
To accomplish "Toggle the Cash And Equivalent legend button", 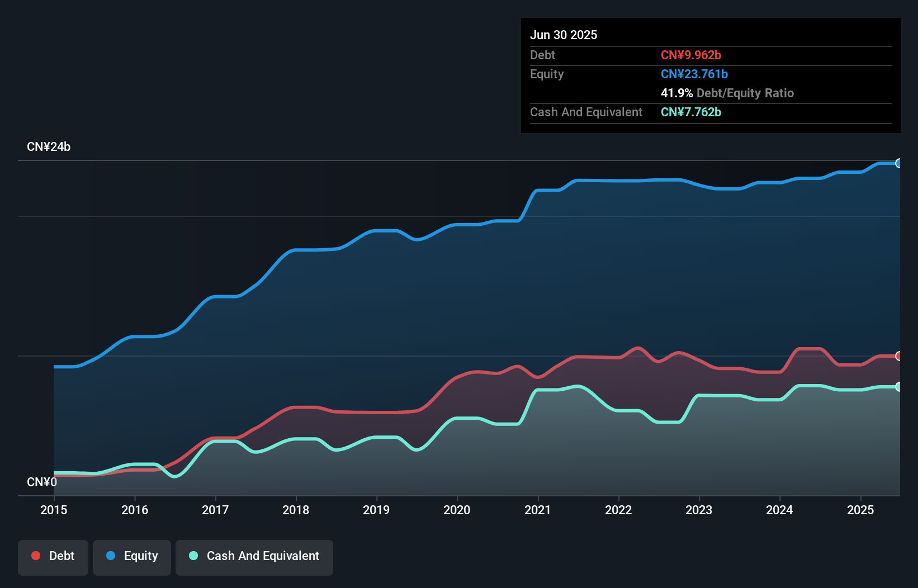I will tap(254, 557).
